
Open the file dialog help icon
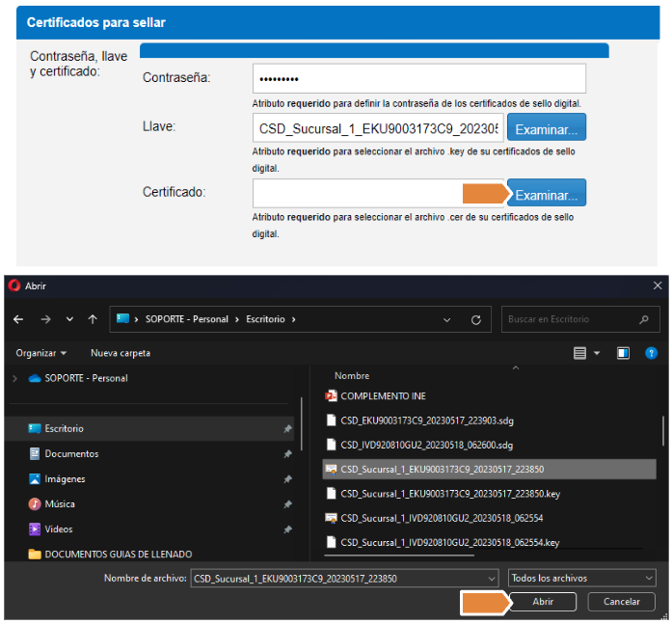651,353
